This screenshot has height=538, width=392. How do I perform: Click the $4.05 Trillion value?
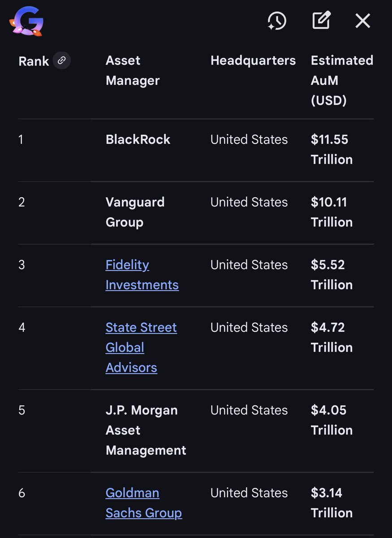[332, 420]
